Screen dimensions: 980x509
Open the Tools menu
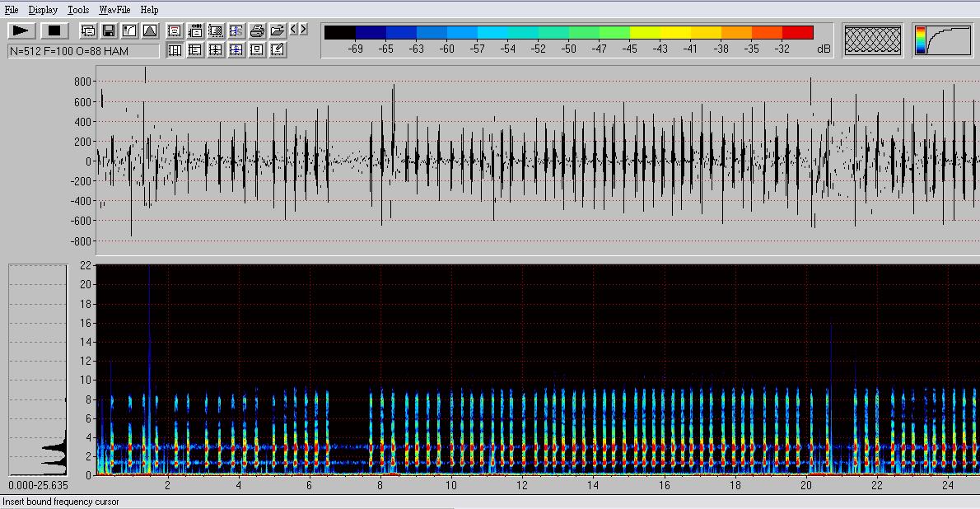pos(78,10)
